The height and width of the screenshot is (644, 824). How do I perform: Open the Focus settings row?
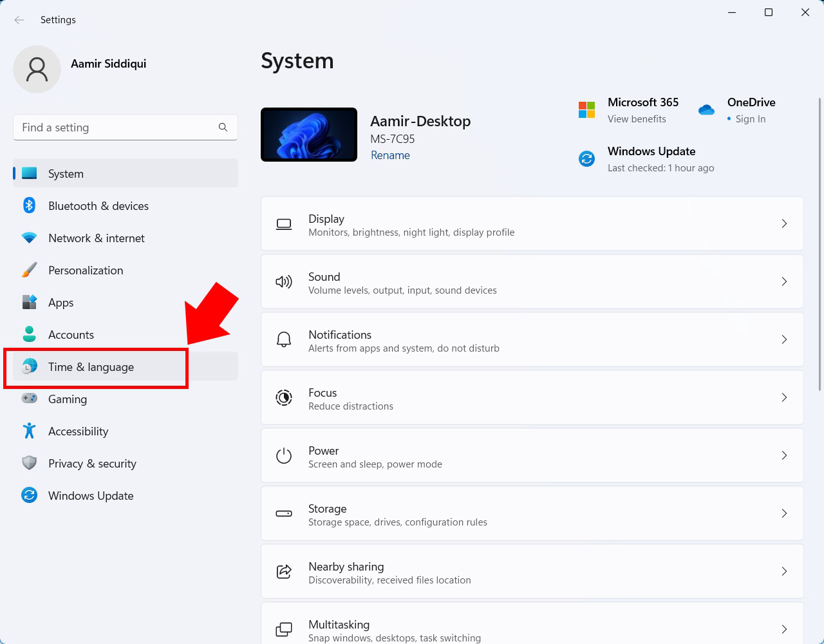coord(532,397)
